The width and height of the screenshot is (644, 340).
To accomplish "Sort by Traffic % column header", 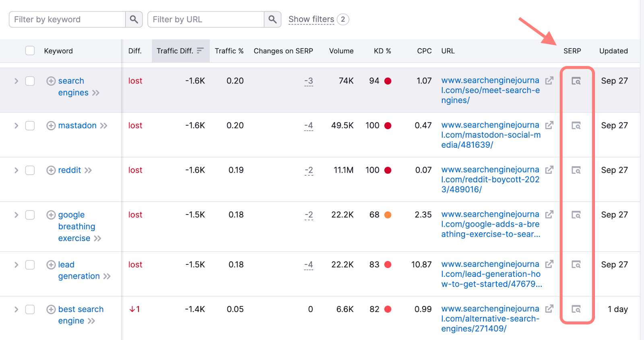I will [x=229, y=51].
